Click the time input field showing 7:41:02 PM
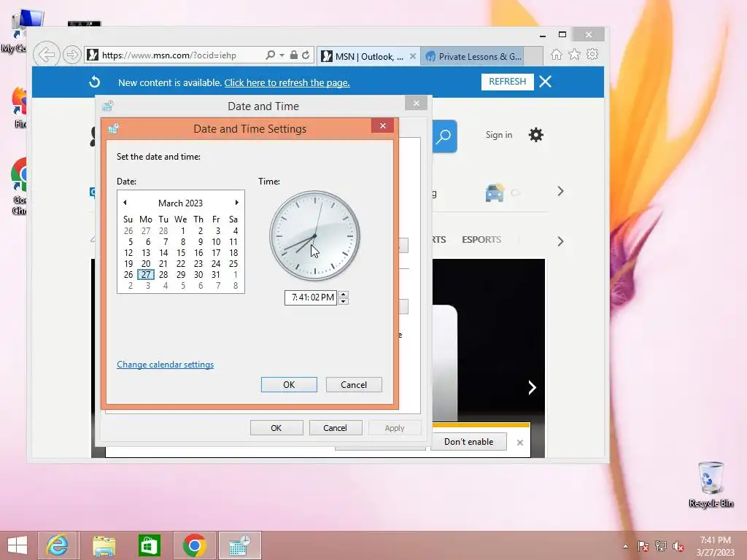The image size is (747, 560). (311, 297)
